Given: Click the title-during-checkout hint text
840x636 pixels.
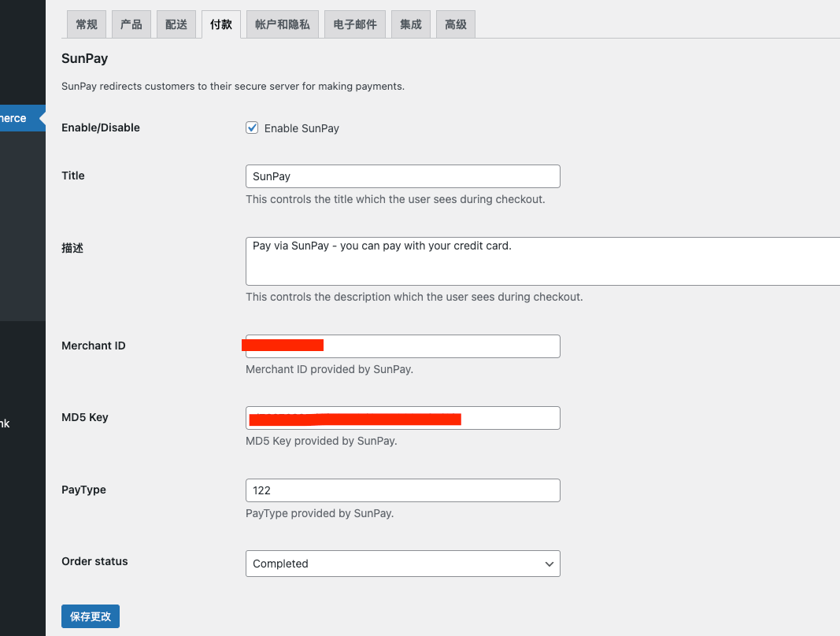Looking at the screenshot, I should [395, 199].
